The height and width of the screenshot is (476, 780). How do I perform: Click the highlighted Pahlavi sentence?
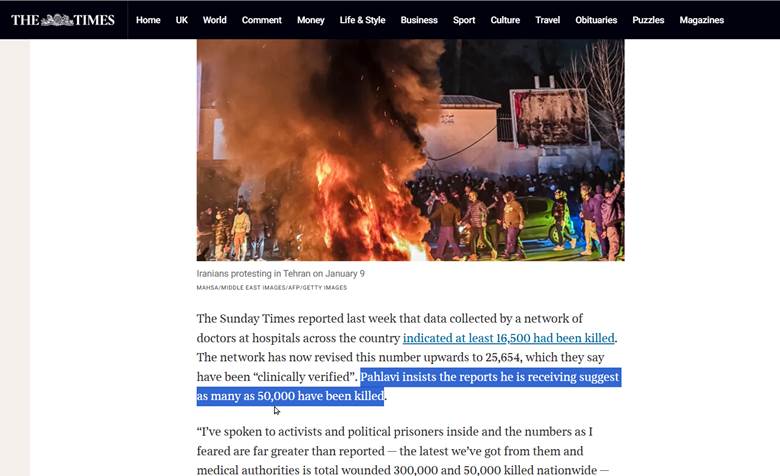point(408,386)
